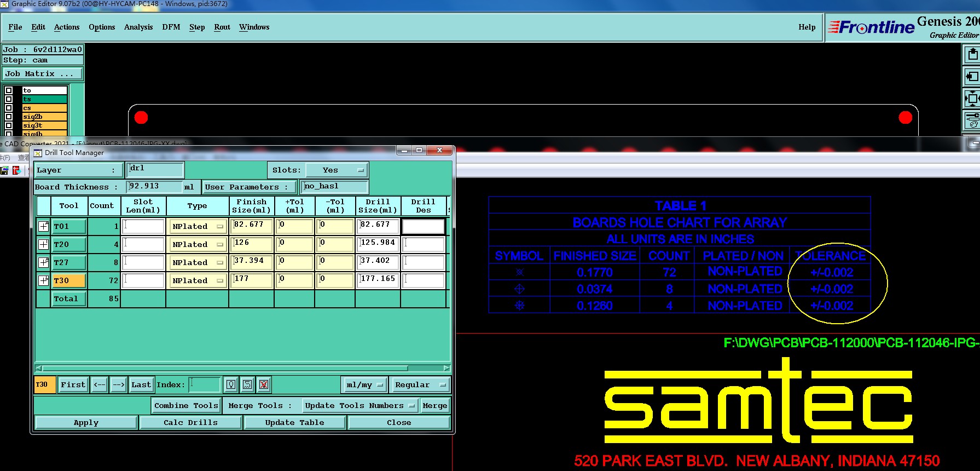Image resolution: width=980 pixels, height=471 pixels.
Task: Click the Combine Tools button
Action: (x=186, y=406)
